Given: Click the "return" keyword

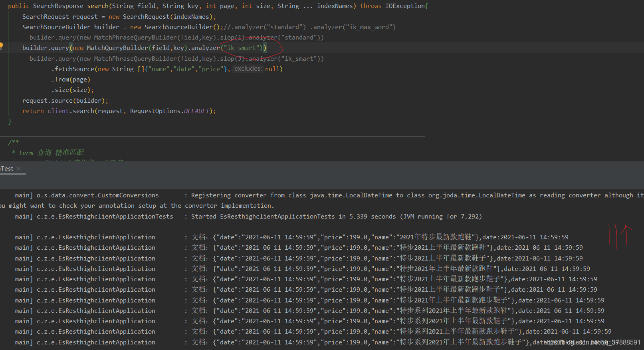Looking at the screenshot, I should coord(33,111).
